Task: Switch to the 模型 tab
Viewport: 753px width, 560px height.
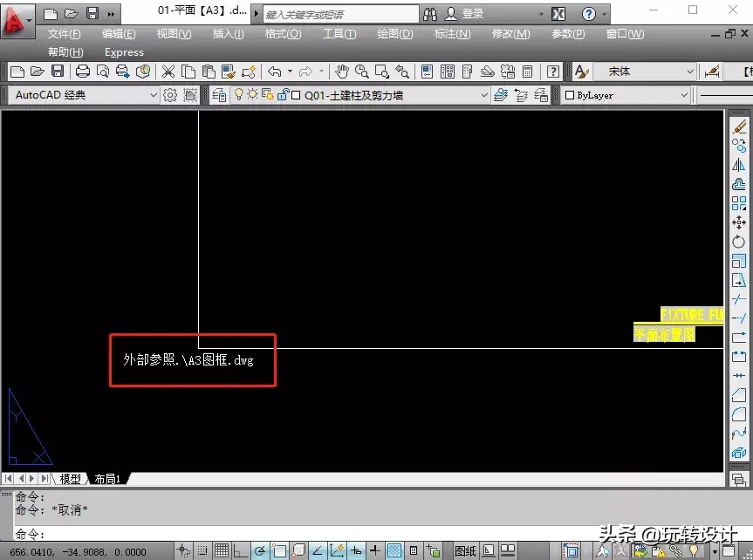Action: click(x=70, y=478)
